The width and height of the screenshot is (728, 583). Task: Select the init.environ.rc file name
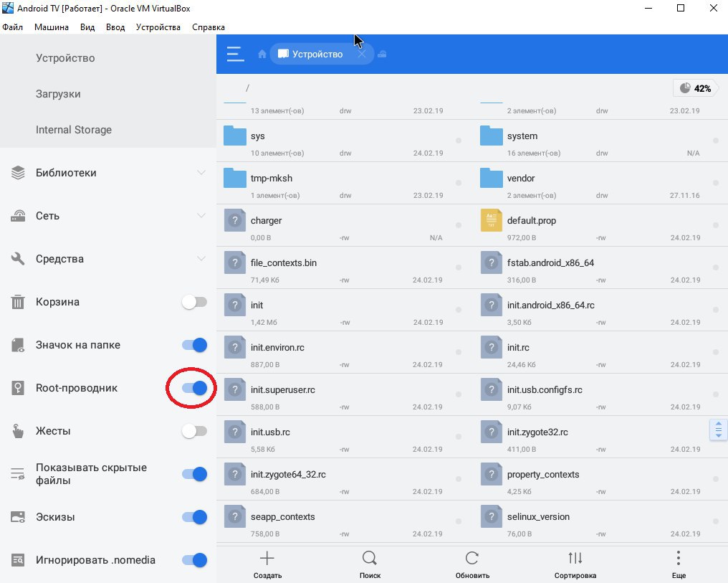277,348
